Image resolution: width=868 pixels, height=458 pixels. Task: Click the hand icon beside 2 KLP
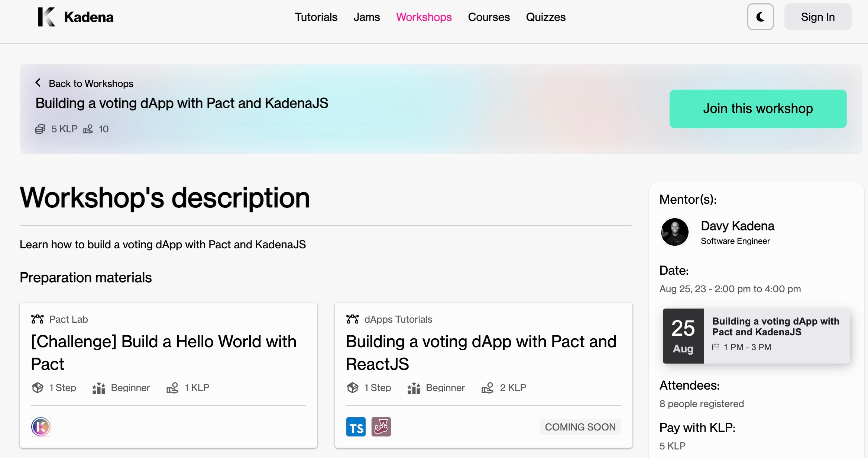(x=488, y=388)
